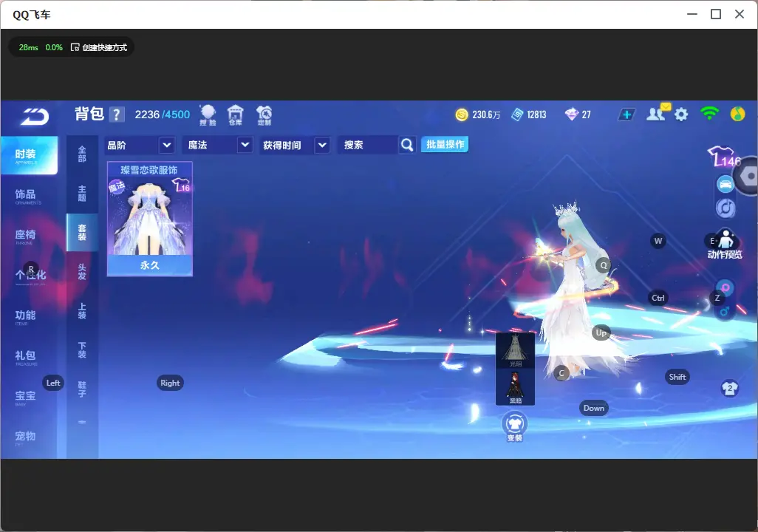Switch to the 光明 outfit form

pyautogui.click(x=516, y=350)
